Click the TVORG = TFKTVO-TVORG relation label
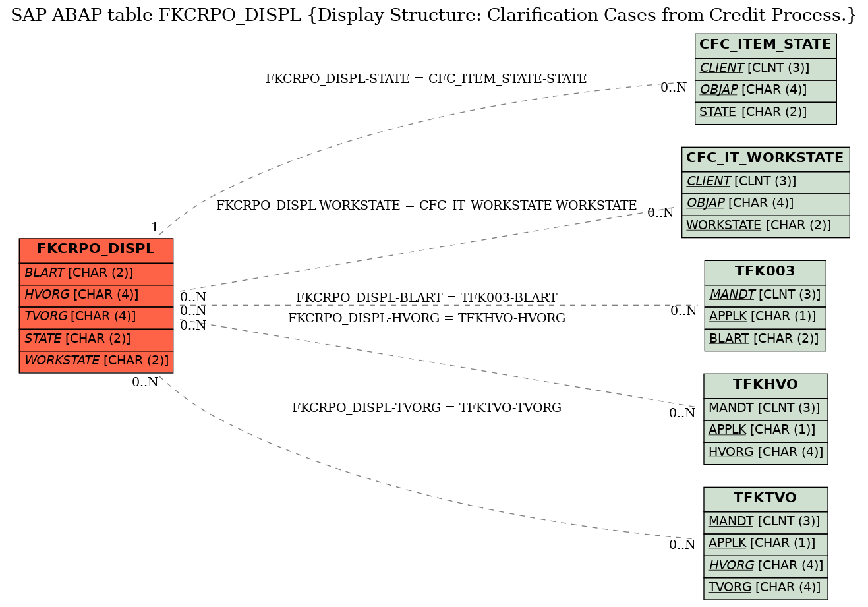This screenshot has height=607, width=868. click(426, 408)
